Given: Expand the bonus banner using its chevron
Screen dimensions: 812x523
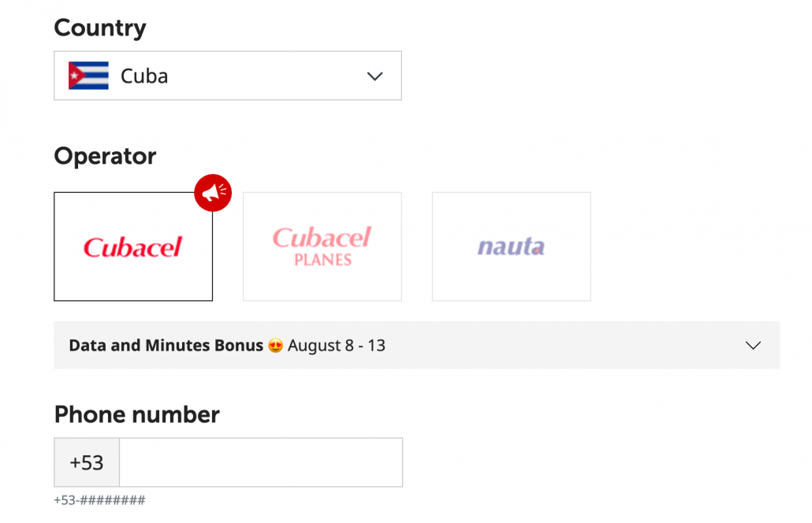Looking at the screenshot, I should point(753,346).
